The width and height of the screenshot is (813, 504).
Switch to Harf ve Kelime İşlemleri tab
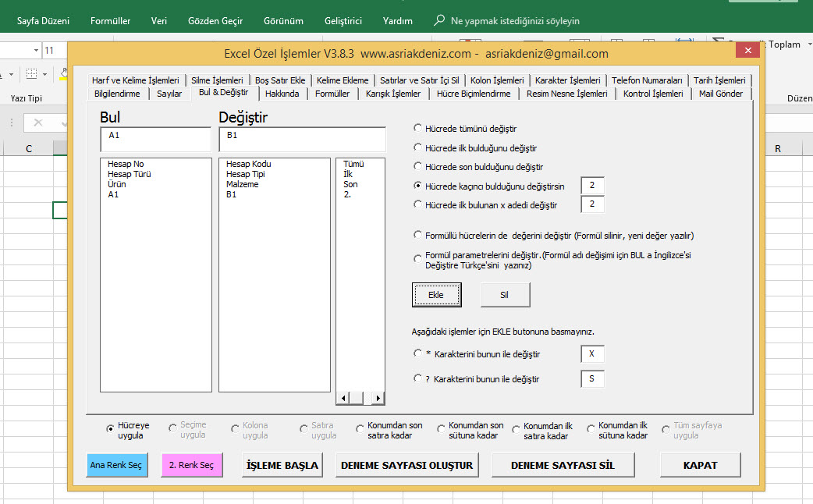(135, 80)
